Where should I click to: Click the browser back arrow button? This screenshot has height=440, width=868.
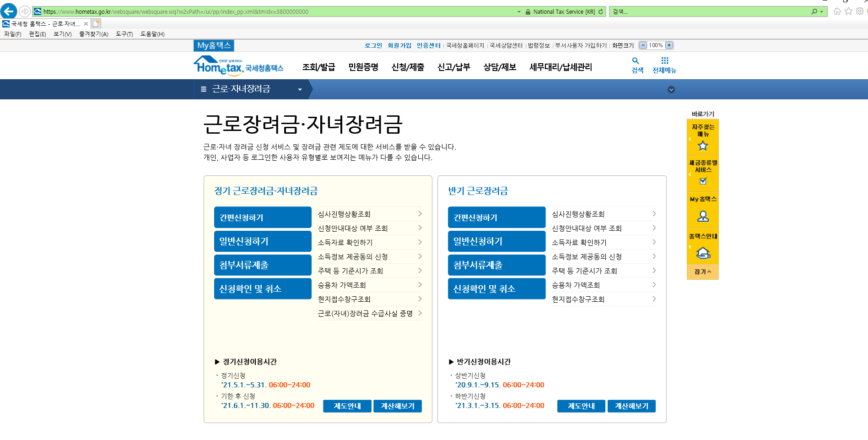tap(9, 11)
